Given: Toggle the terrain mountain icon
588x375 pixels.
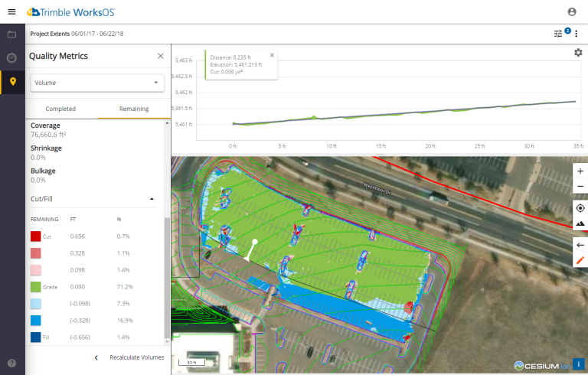Looking at the screenshot, I should pyautogui.click(x=580, y=223).
